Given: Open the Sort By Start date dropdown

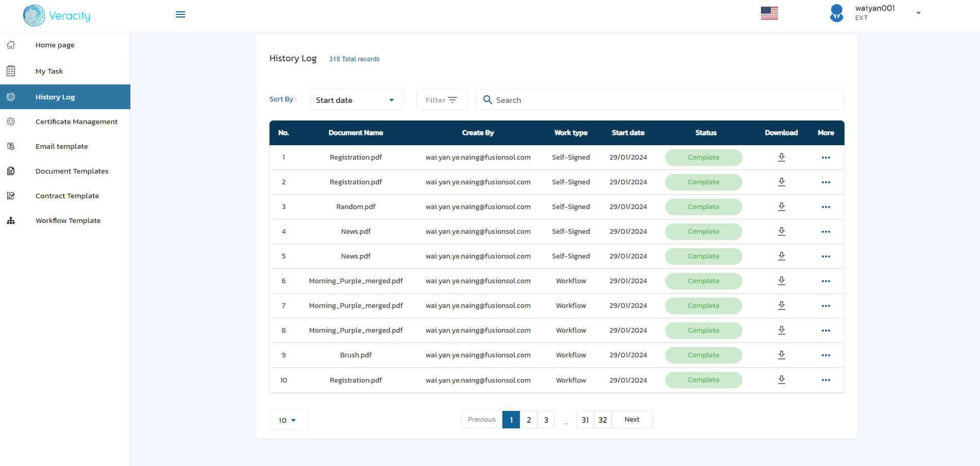Looking at the screenshot, I should (x=356, y=100).
